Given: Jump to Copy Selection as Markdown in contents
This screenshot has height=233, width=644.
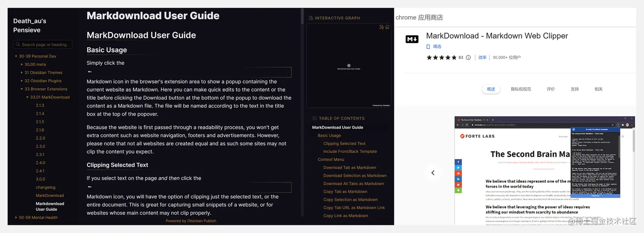Looking at the screenshot, I should [x=351, y=199].
